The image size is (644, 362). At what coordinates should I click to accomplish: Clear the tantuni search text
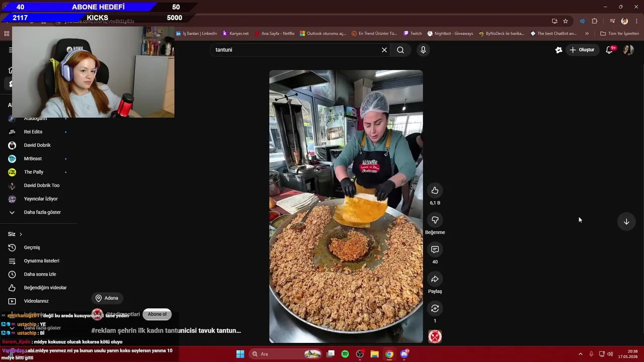pyautogui.click(x=384, y=50)
